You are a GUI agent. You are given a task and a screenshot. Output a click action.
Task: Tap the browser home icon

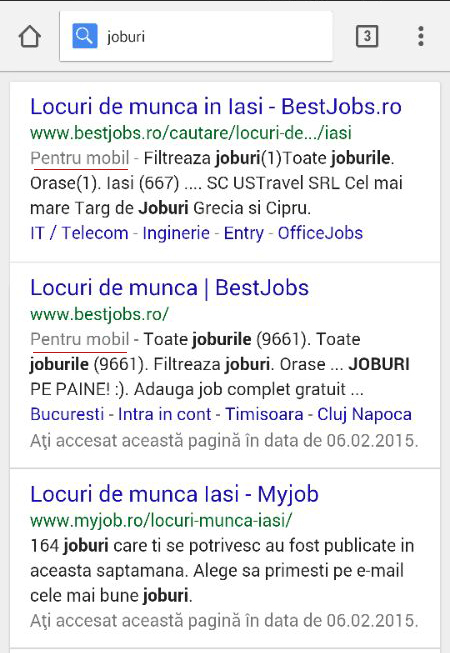(x=30, y=36)
